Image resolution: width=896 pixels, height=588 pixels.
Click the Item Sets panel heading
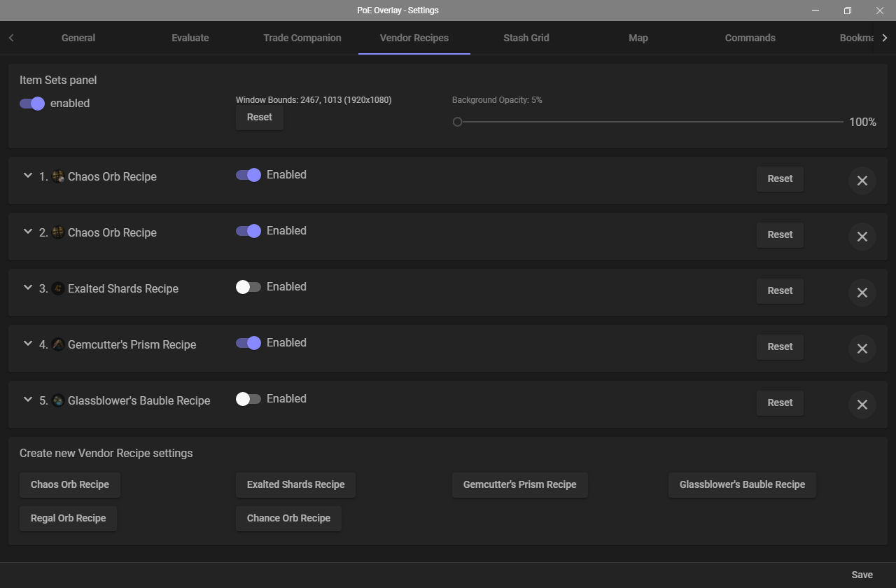pyautogui.click(x=58, y=80)
